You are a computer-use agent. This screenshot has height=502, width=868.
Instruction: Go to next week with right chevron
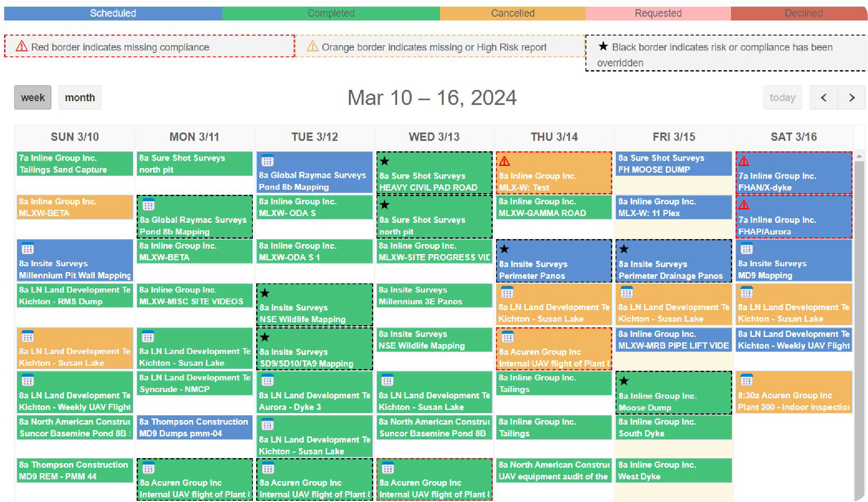pos(852,97)
